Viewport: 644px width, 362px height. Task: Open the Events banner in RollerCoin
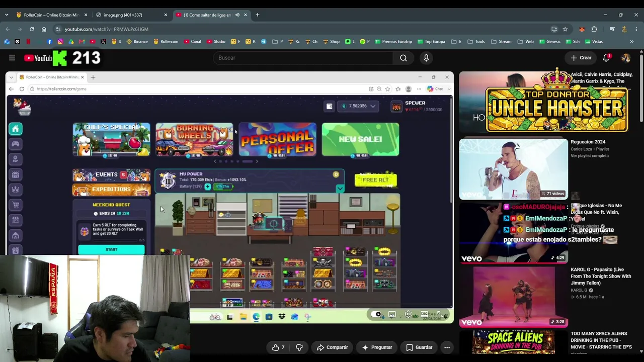click(x=111, y=175)
